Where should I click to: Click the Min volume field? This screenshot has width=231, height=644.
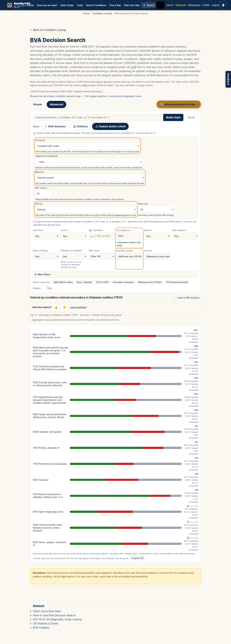coord(43,194)
